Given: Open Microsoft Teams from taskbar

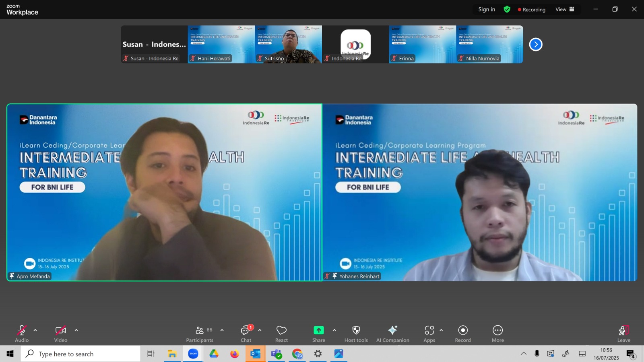Looking at the screenshot, I should (x=277, y=354).
